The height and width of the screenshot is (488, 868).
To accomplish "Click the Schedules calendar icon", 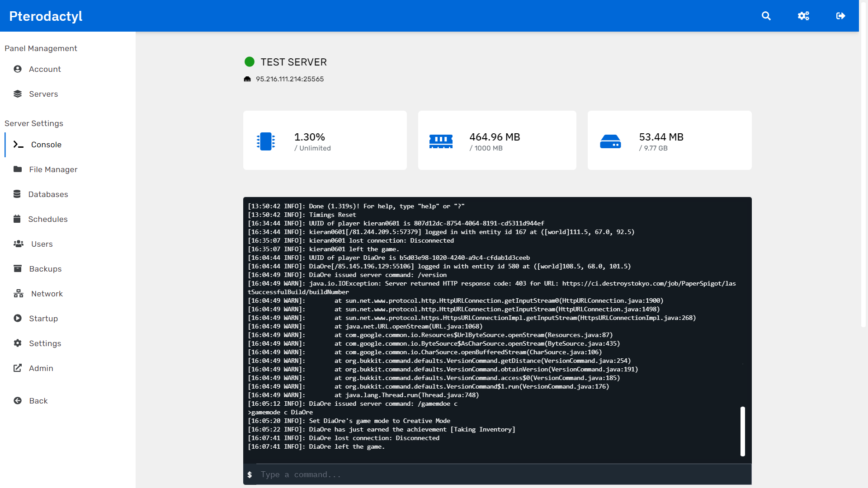I will 17,219.
